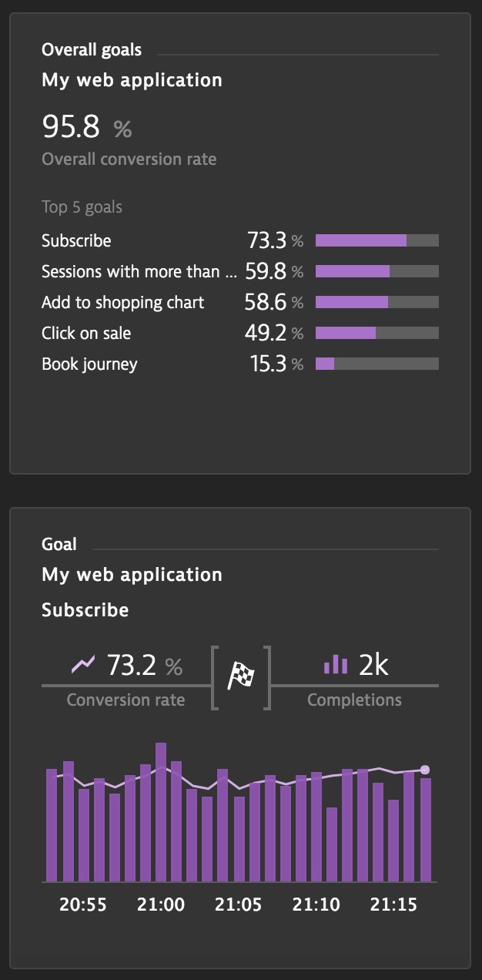This screenshot has width=482, height=980.
Task: Click the 2k completions value
Action: coord(373,665)
